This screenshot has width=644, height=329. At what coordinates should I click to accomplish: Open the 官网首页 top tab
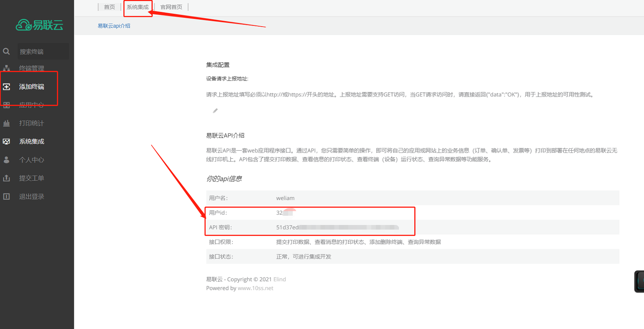pyautogui.click(x=171, y=7)
